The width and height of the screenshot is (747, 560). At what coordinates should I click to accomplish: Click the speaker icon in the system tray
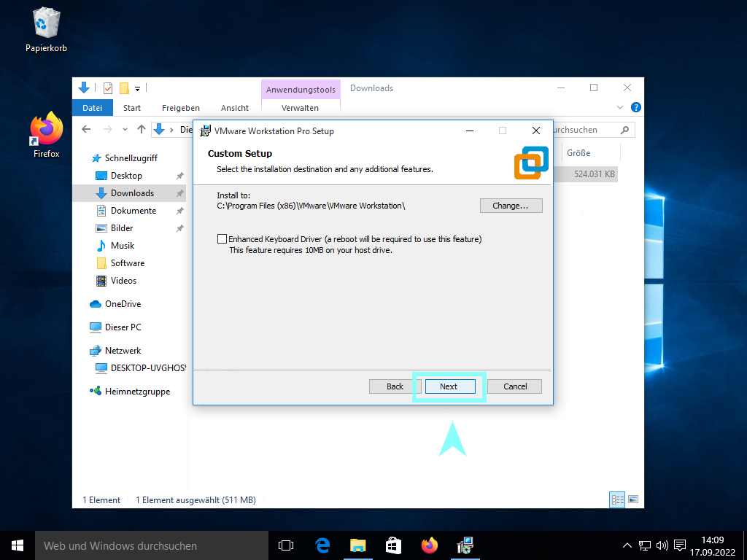pyautogui.click(x=662, y=545)
